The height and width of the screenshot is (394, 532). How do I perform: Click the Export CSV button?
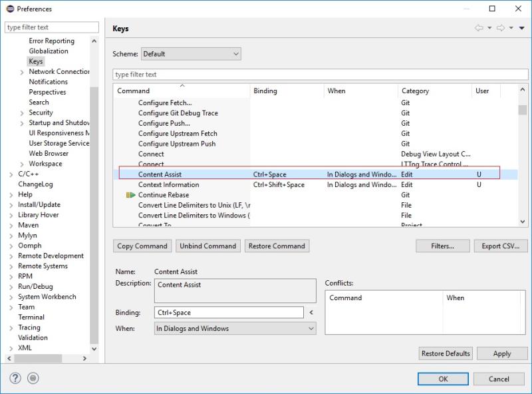pyautogui.click(x=501, y=246)
